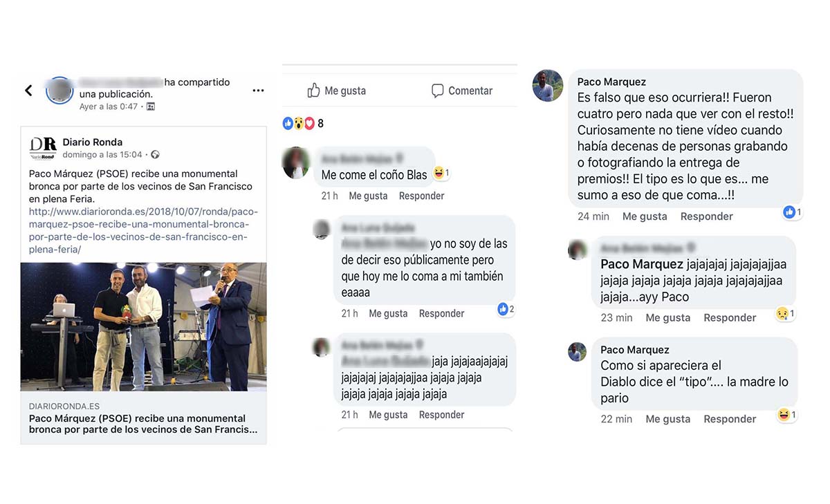Click the speech bubble icon beside Comentar

(x=437, y=91)
